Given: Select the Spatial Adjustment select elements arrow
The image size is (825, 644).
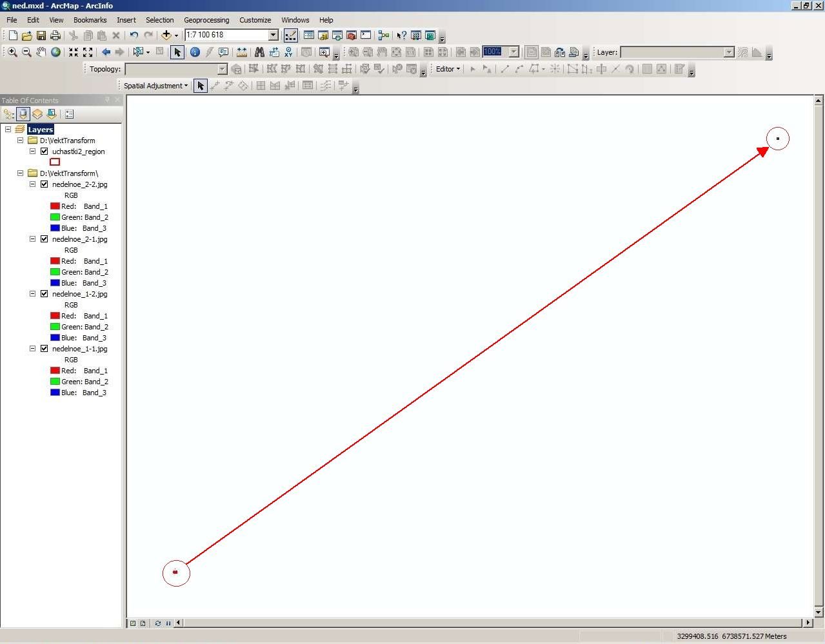Looking at the screenshot, I should coord(201,86).
